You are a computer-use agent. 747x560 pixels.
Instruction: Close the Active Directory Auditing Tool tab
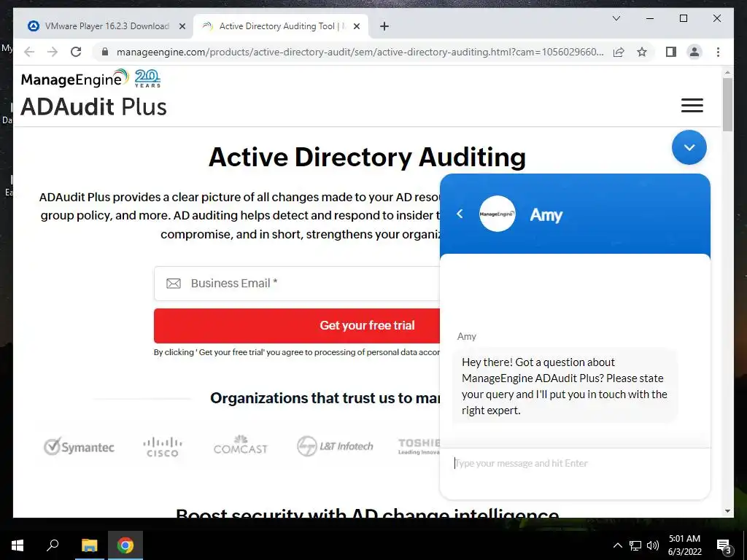[x=356, y=27]
